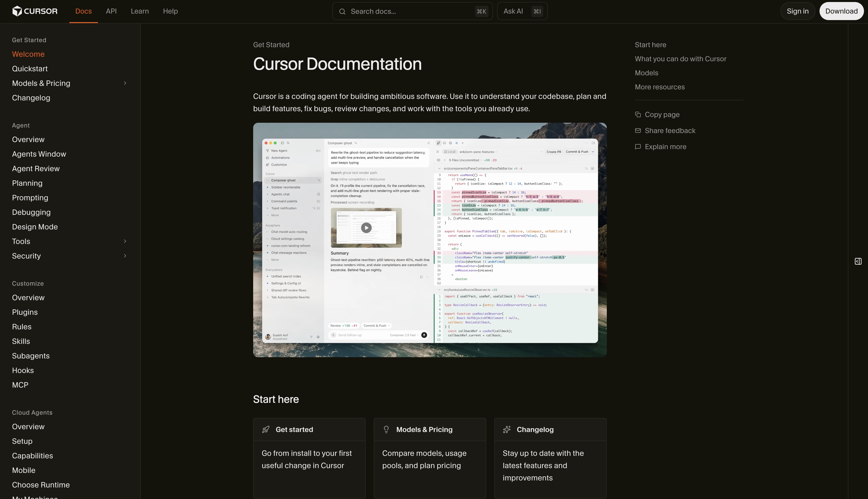Viewport: 868px width, 499px height.
Task: Open the Help tab
Action: (x=170, y=11)
